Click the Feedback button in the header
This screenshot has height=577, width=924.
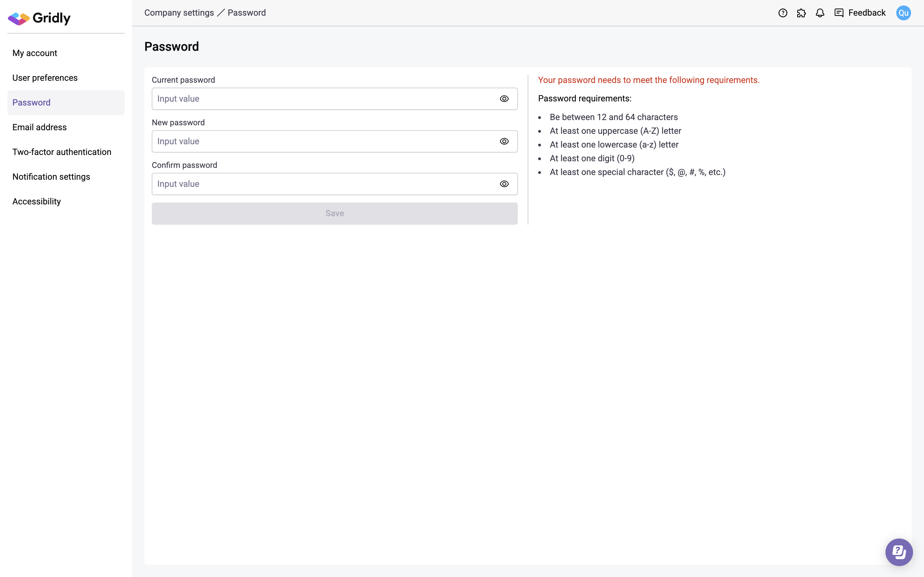point(860,13)
